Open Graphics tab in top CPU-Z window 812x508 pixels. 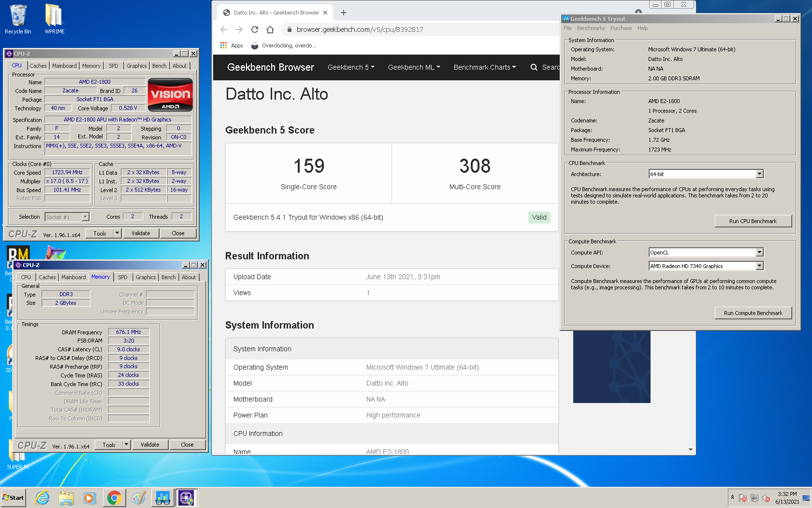(x=137, y=66)
